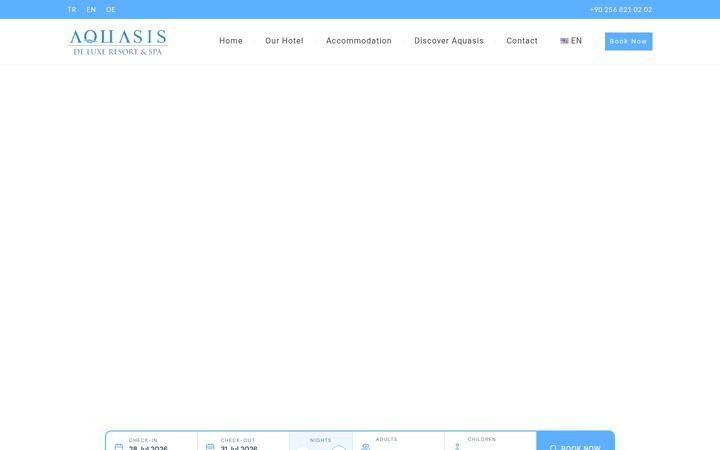This screenshot has width=720, height=450.
Task: Open the Accommodation menu
Action: [x=359, y=41]
